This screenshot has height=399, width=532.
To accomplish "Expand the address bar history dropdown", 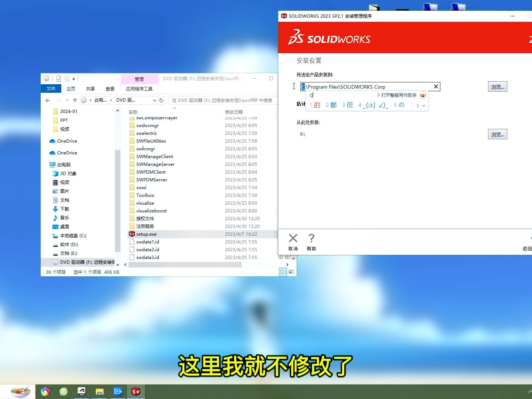I will (154, 100).
